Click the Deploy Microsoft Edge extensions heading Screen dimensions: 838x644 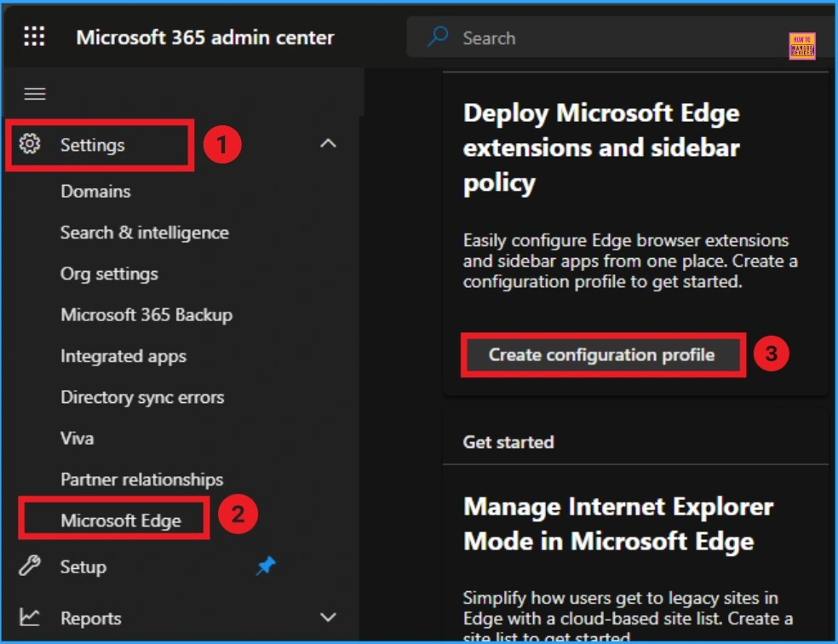click(601, 148)
